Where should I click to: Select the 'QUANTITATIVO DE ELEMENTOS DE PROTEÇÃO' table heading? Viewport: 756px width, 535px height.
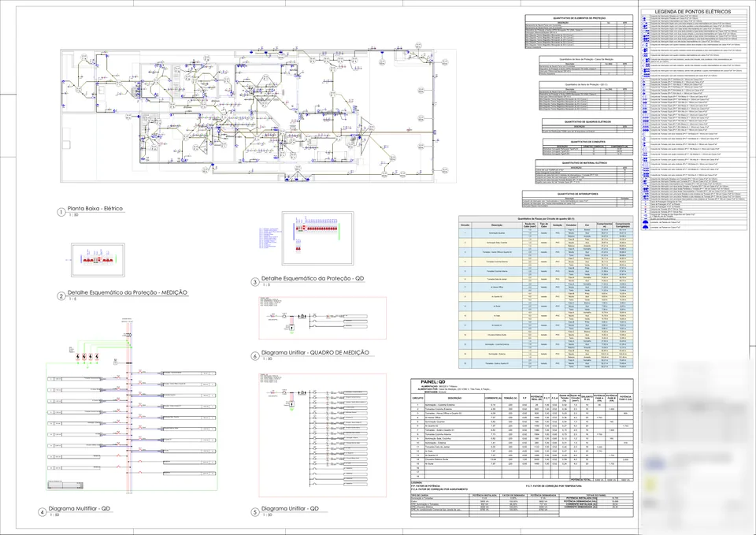coord(579,18)
